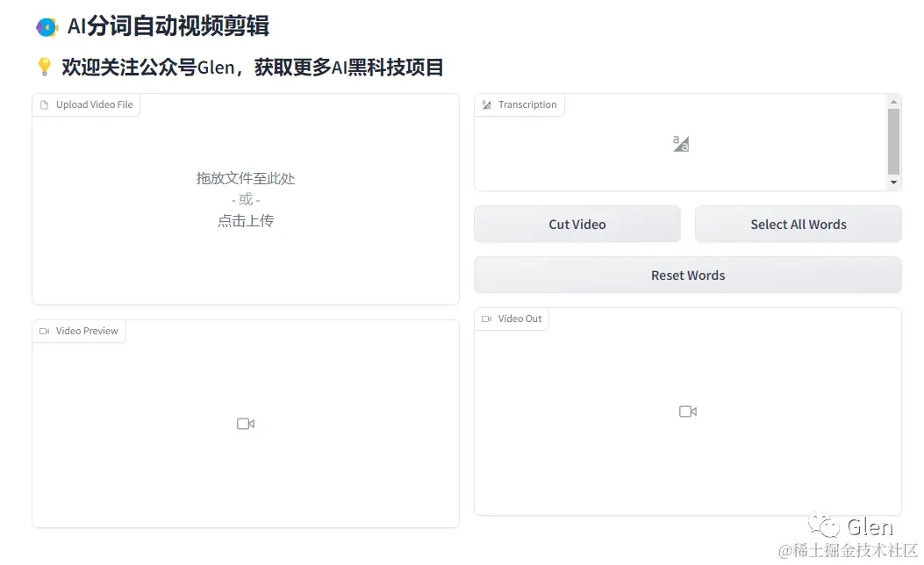The height and width of the screenshot is (565, 924).
Task: Click the camera icon on Video Out label
Action: point(486,318)
